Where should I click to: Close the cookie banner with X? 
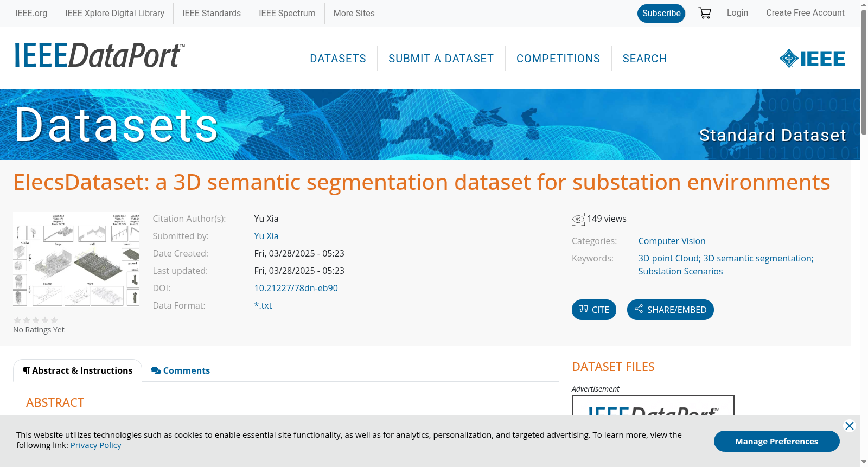pyautogui.click(x=850, y=426)
